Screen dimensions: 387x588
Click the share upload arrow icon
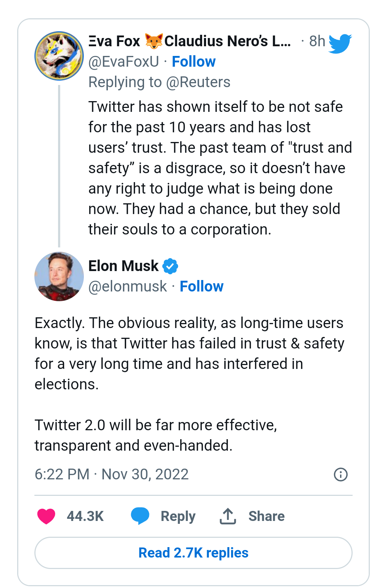(228, 516)
